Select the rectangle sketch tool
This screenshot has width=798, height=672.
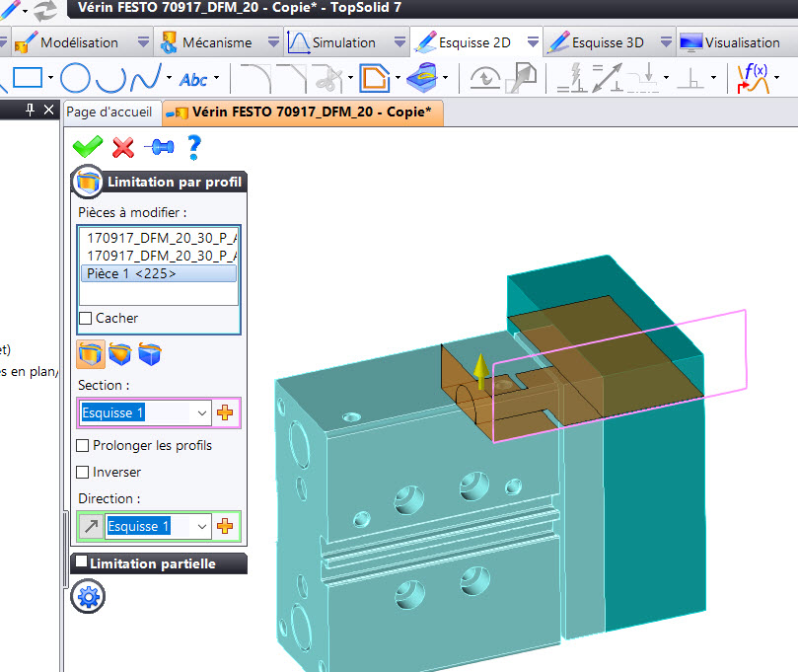[28, 78]
